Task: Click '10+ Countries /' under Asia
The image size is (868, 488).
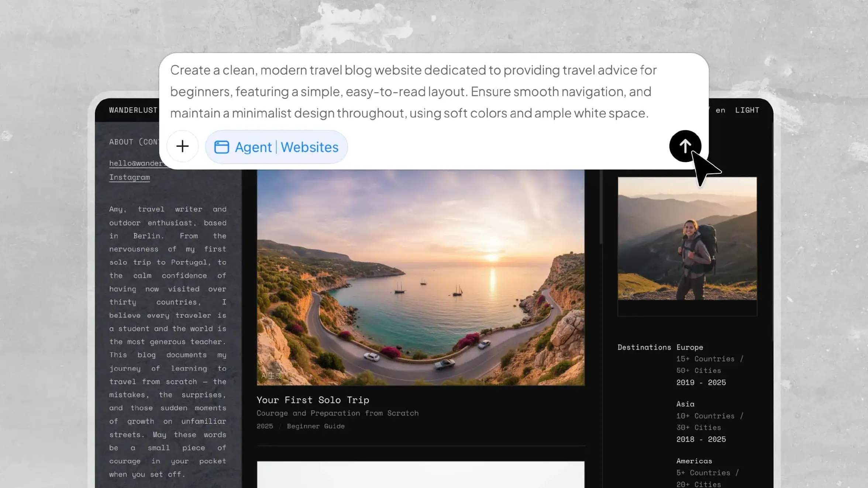Action: click(710, 416)
